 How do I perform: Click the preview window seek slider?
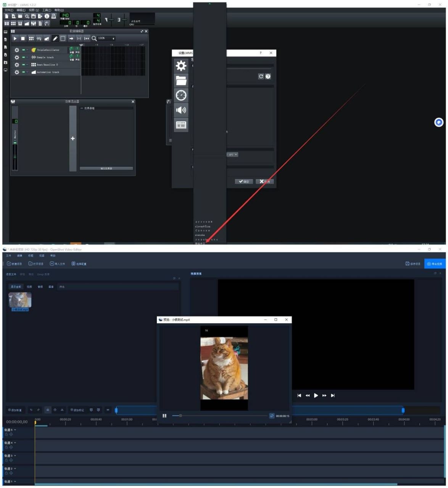[219, 416]
